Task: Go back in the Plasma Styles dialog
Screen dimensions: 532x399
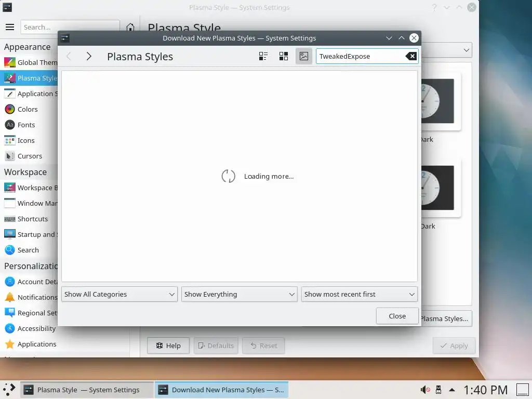Action: [x=69, y=56]
